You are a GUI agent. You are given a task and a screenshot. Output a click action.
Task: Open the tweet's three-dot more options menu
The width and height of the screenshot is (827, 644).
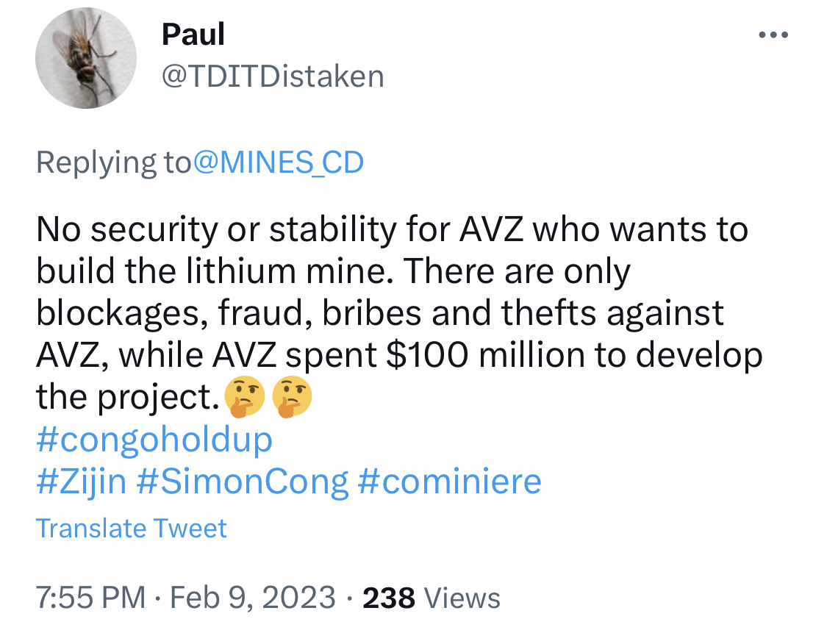[773, 35]
